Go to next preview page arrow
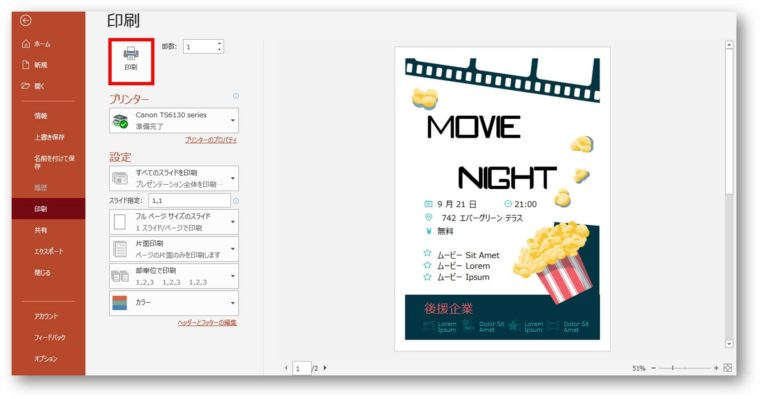 (325, 368)
